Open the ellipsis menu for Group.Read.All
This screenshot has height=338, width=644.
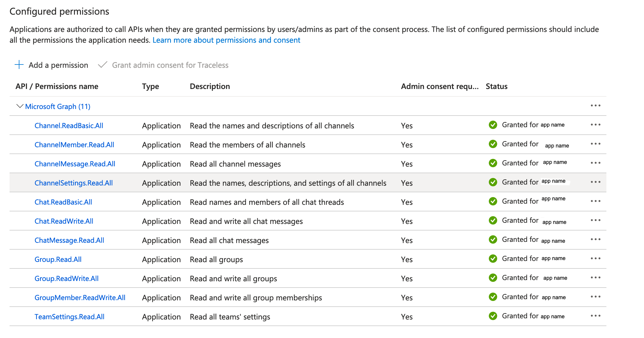[x=595, y=259]
